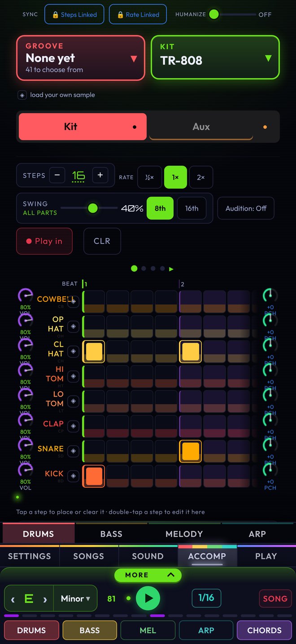Click the Clap sample diamond icon
This screenshot has width=296, height=644.
[73, 426]
